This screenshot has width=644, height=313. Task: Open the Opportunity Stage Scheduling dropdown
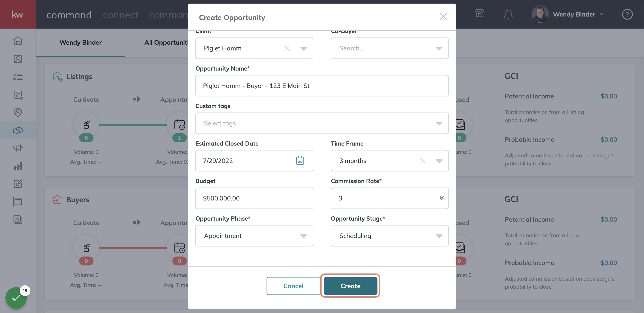pyautogui.click(x=389, y=236)
